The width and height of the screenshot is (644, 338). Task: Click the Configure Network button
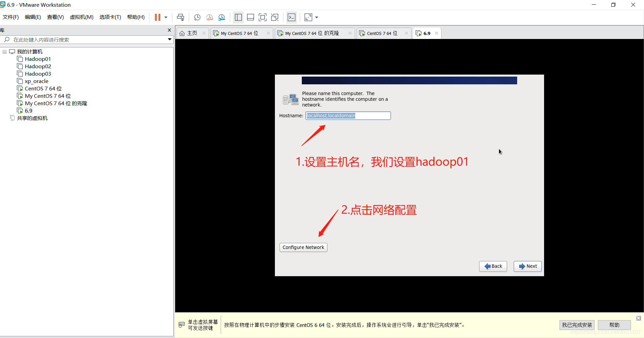pyautogui.click(x=303, y=247)
